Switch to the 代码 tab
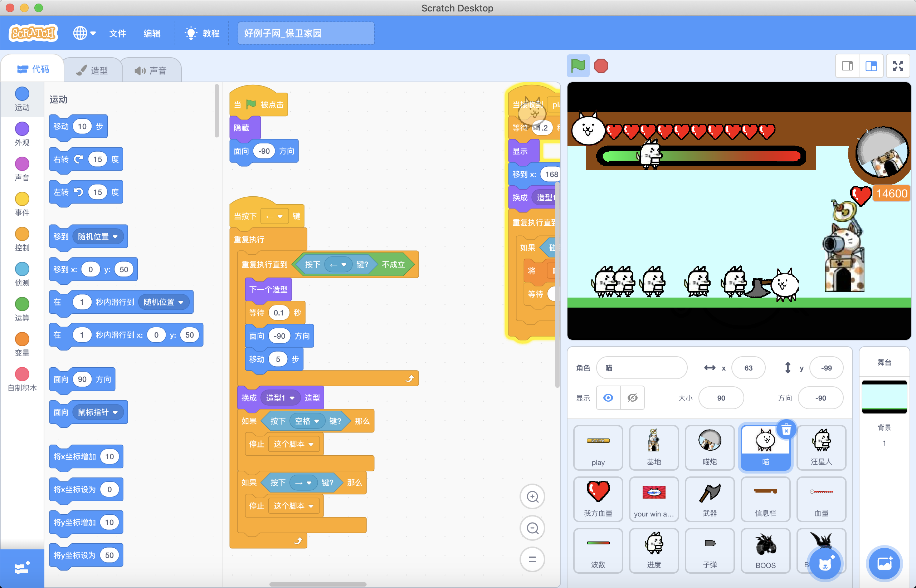The height and width of the screenshot is (588, 916). (x=33, y=69)
